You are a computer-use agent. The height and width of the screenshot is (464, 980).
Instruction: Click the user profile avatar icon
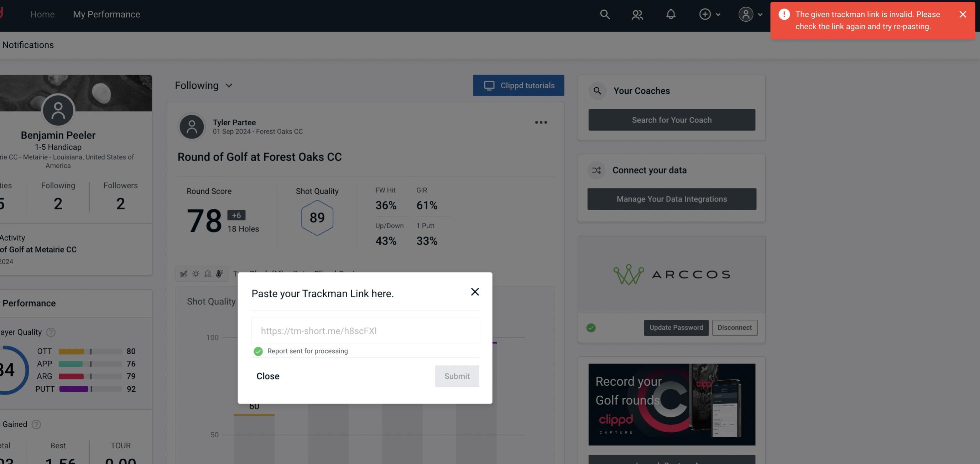746,14
